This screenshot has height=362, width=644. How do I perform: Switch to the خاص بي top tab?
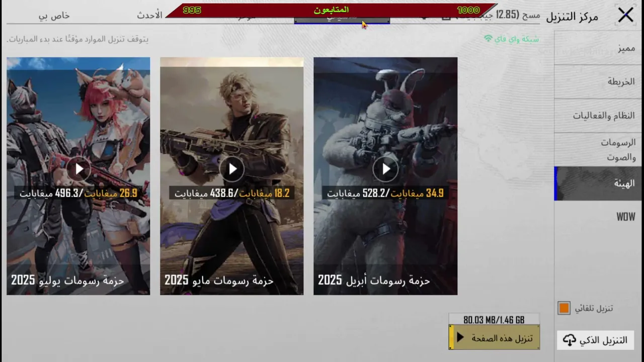(x=54, y=16)
